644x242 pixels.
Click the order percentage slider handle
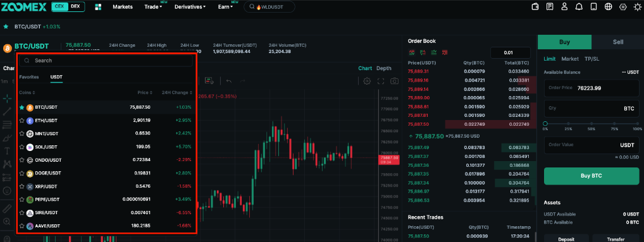point(545,123)
